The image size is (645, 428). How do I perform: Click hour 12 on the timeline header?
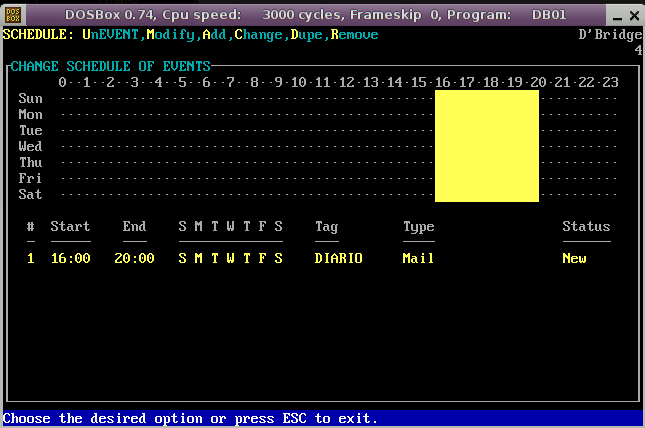346,82
